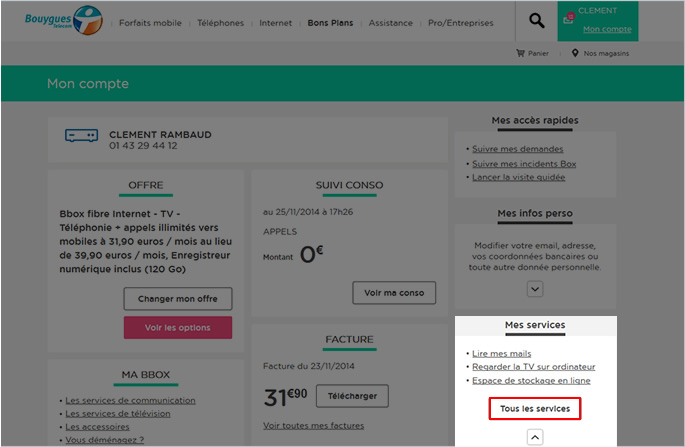The width and height of the screenshot is (685, 447).
Task: Click the 31€90 invoice amount
Action: tap(285, 397)
